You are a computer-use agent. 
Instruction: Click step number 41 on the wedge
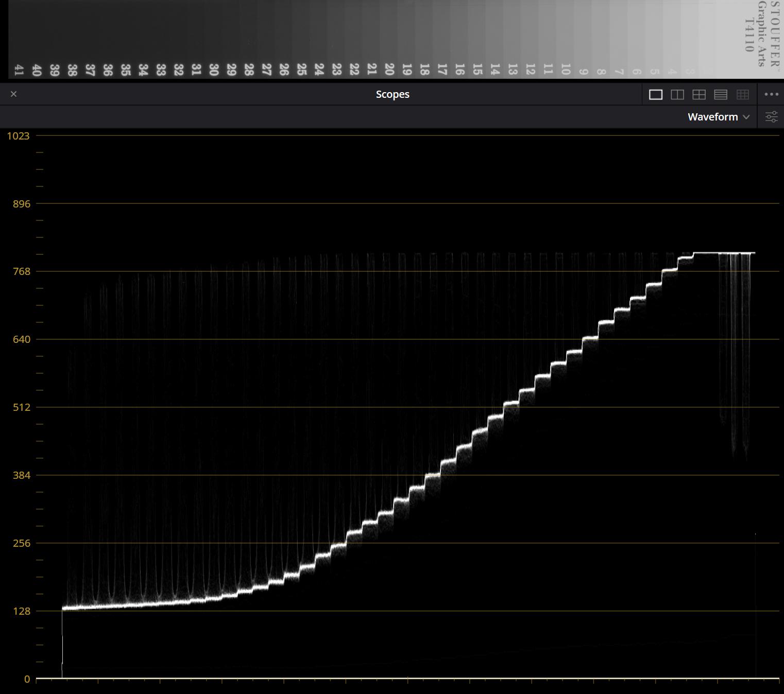pos(19,70)
